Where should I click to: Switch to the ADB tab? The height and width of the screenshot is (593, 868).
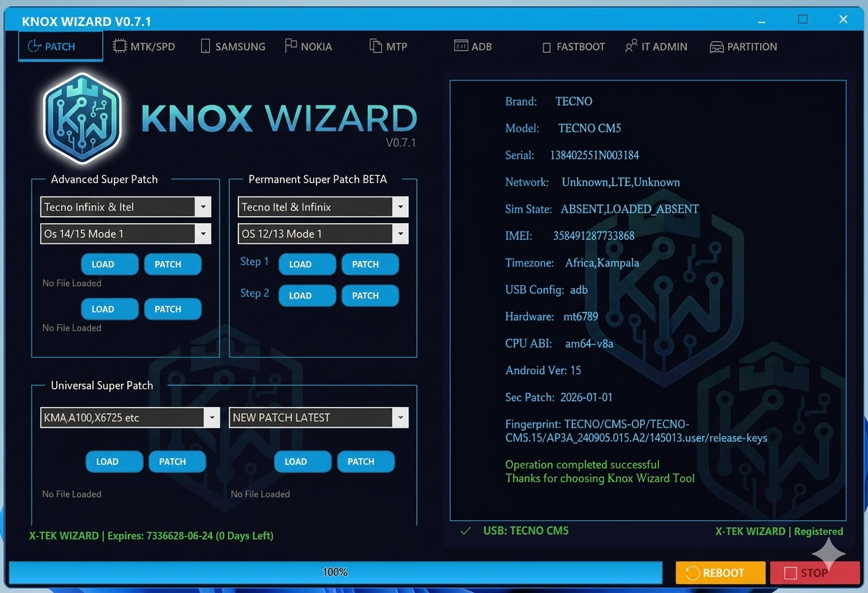[474, 47]
